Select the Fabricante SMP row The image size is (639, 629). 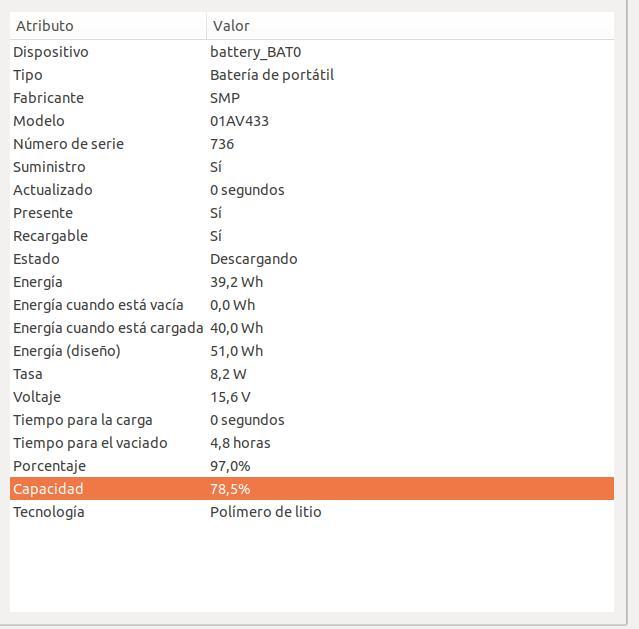[x=312, y=98]
